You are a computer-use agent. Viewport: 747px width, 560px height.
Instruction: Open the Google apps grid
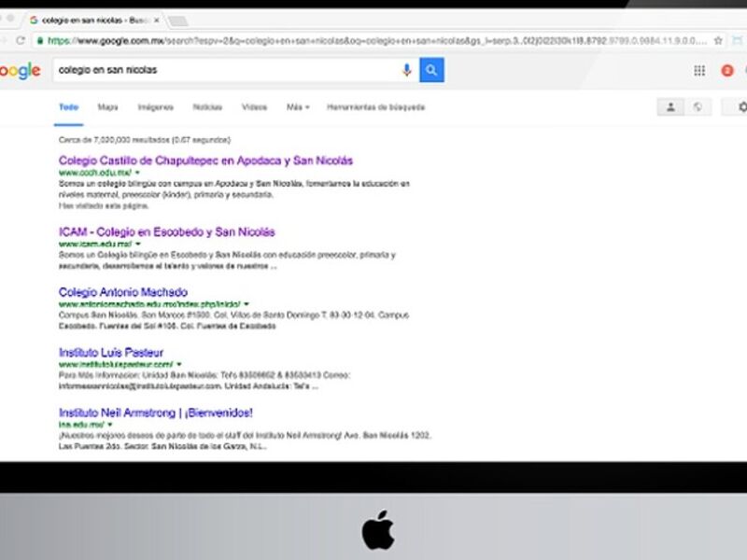click(699, 71)
